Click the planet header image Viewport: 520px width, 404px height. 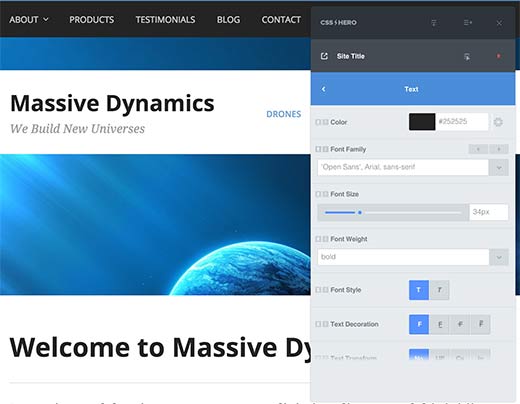pos(155,224)
